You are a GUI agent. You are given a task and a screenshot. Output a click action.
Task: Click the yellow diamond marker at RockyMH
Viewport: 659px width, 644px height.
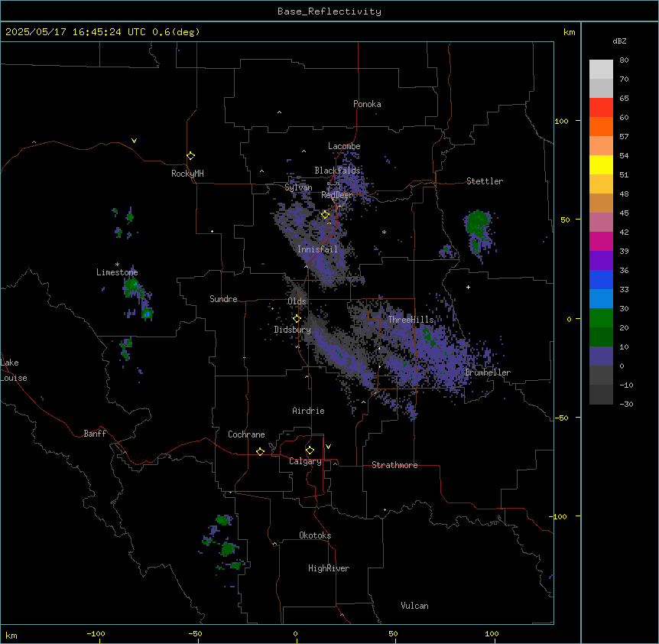click(x=190, y=156)
